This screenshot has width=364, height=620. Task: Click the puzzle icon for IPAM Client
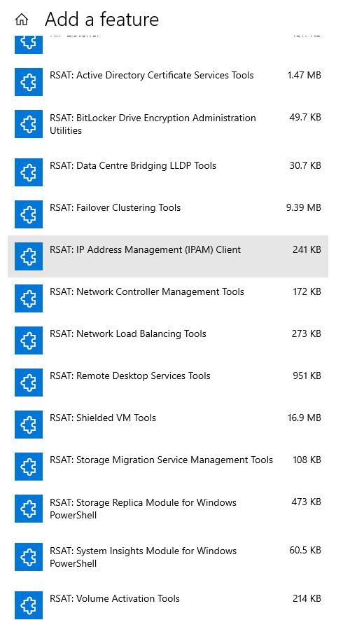pyautogui.click(x=29, y=256)
